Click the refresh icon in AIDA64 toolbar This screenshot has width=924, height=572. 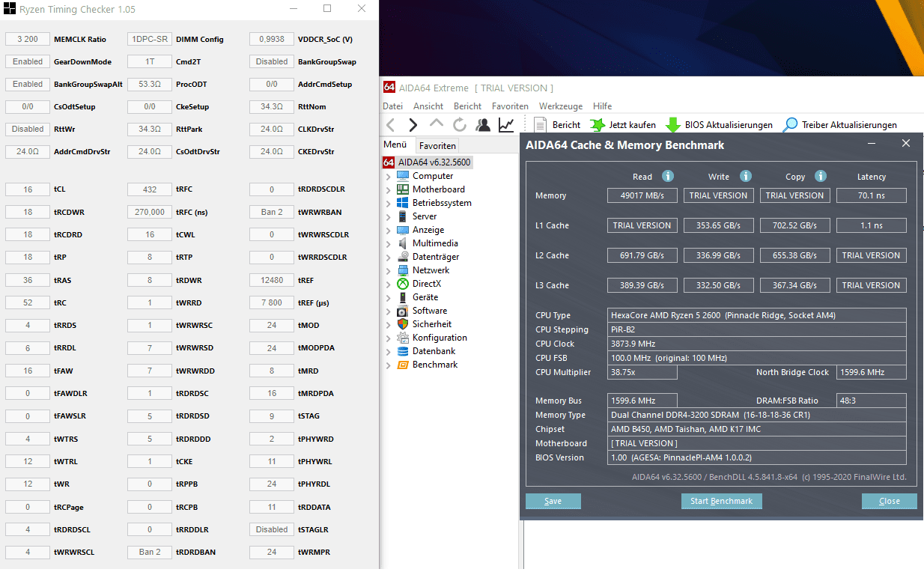460,124
